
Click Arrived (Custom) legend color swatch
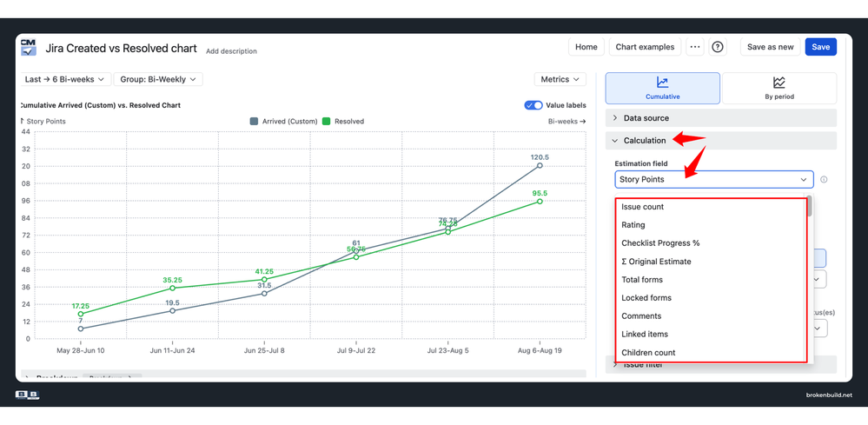coord(254,121)
